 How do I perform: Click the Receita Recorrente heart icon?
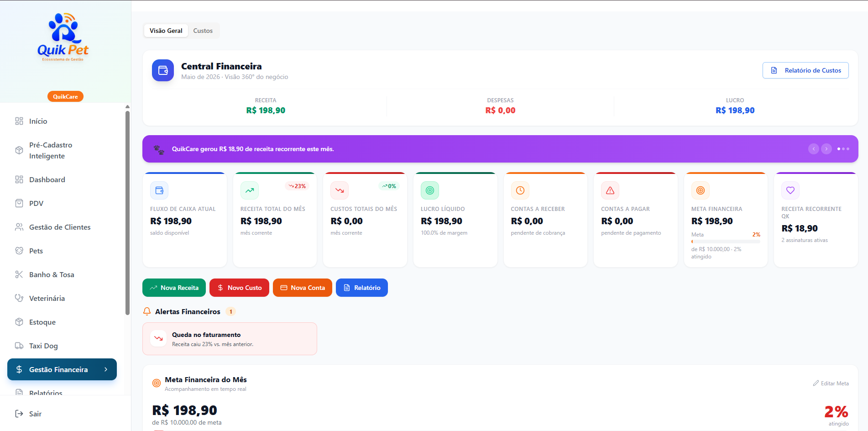pyautogui.click(x=790, y=190)
